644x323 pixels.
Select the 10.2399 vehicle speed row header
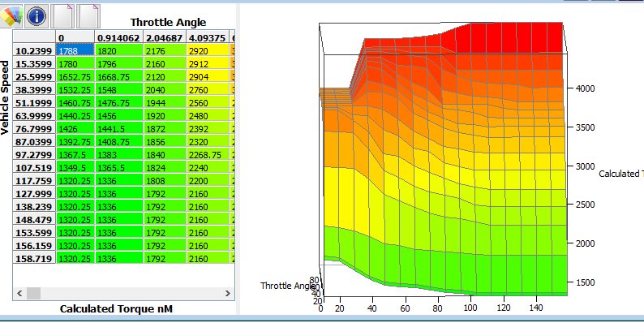[34, 51]
